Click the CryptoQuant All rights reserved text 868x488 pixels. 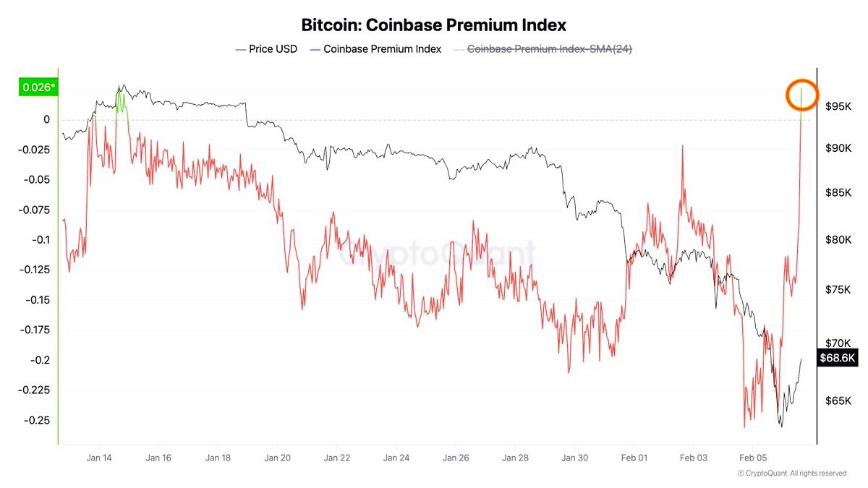coord(791,474)
